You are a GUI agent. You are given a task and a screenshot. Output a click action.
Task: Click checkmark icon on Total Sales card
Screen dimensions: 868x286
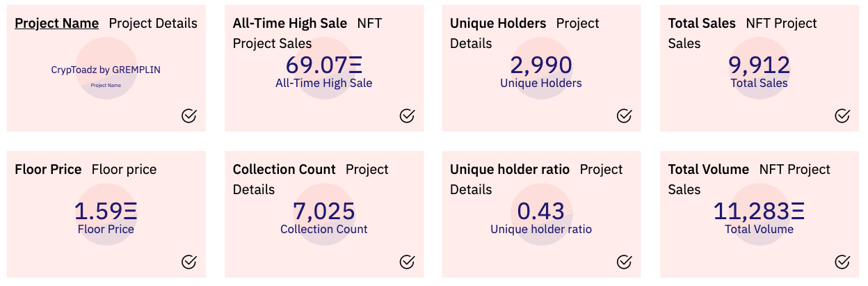[x=842, y=116]
